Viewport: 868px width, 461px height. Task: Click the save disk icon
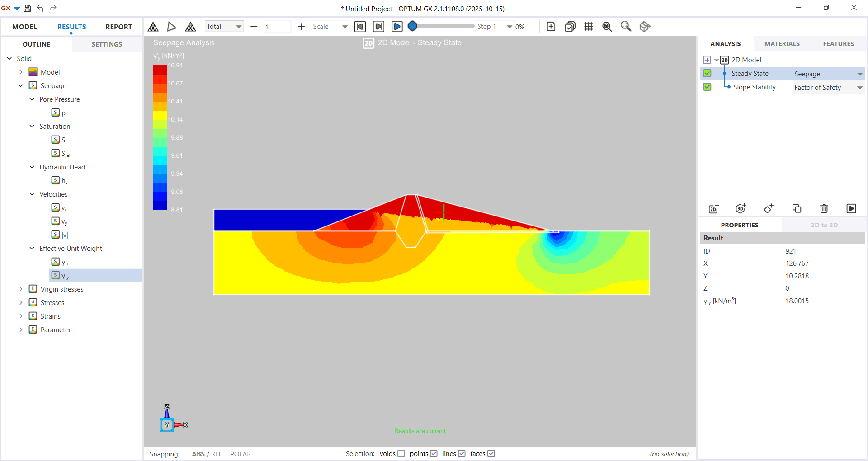pyautogui.click(x=27, y=8)
